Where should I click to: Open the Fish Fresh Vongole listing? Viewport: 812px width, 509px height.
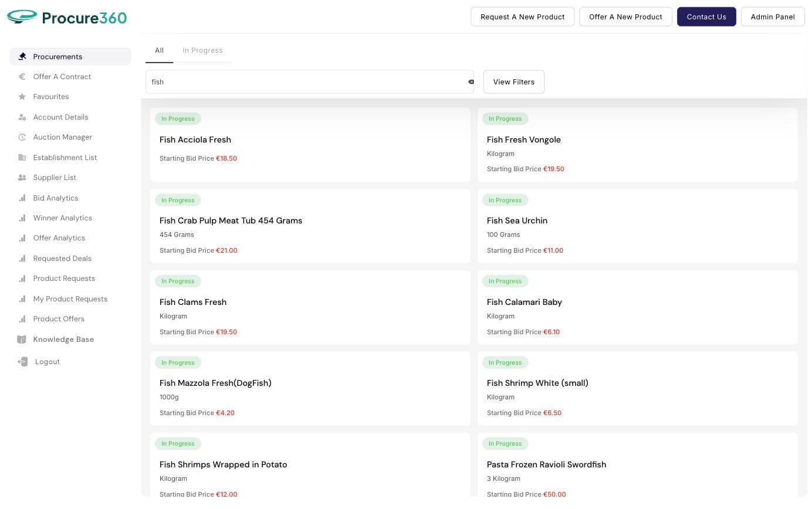click(638, 144)
